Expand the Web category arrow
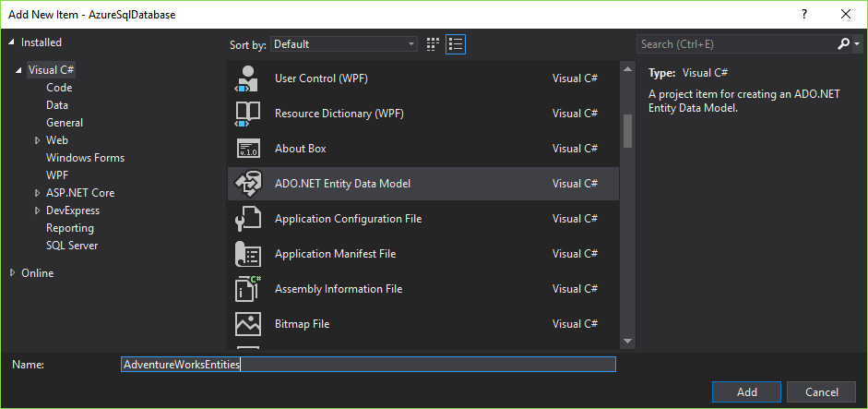This screenshot has width=868, height=409. [x=38, y=140]
